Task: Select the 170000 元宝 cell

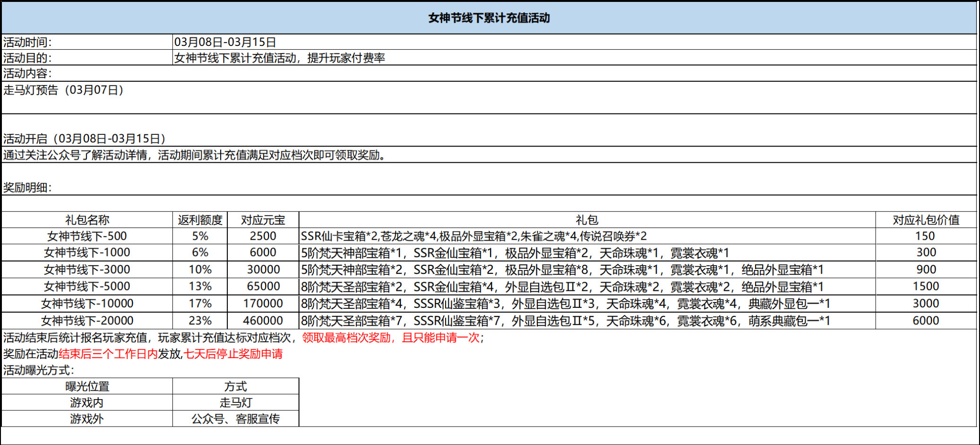Action: click(263, 304)
